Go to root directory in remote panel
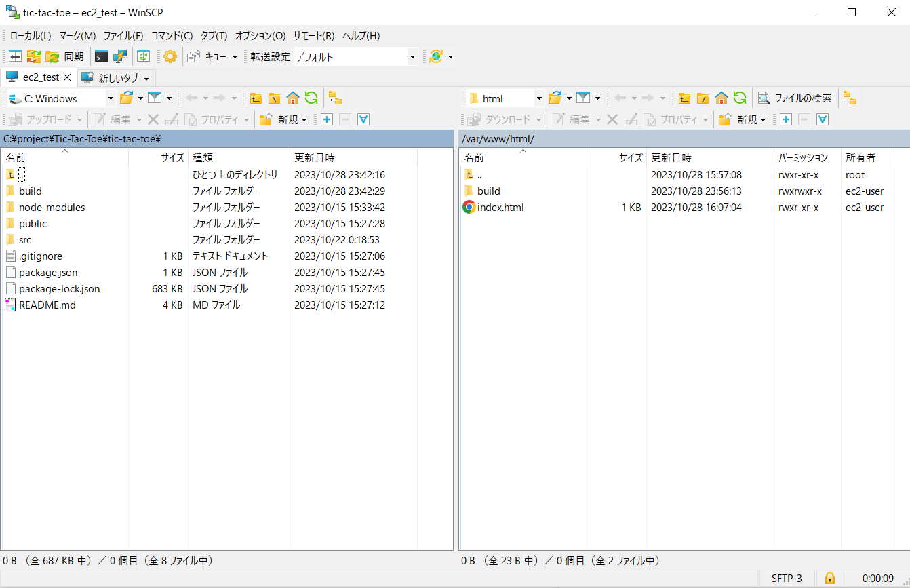910x588 pixels. click(x=703, y=98)
